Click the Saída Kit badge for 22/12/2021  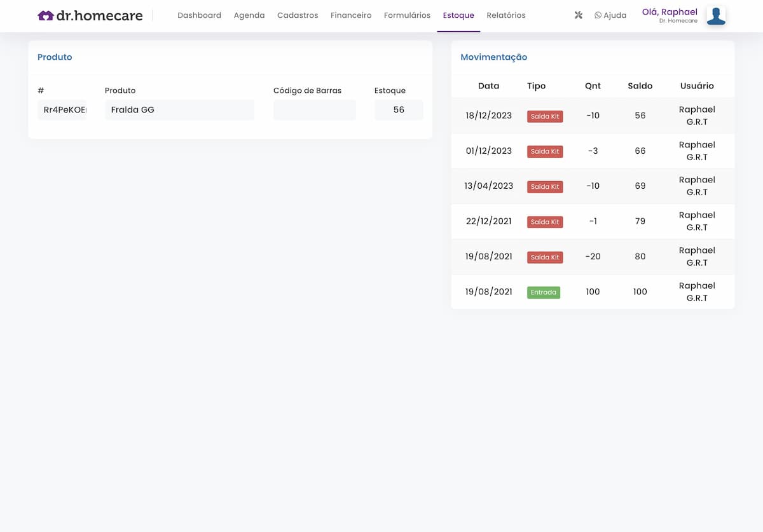pos(544,222)
